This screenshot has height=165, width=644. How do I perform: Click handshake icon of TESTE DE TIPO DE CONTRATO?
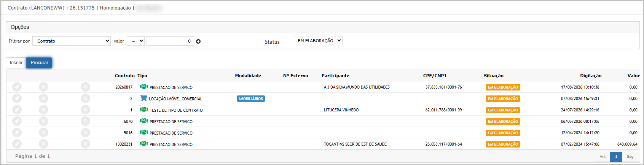click(x=143, y=109)
